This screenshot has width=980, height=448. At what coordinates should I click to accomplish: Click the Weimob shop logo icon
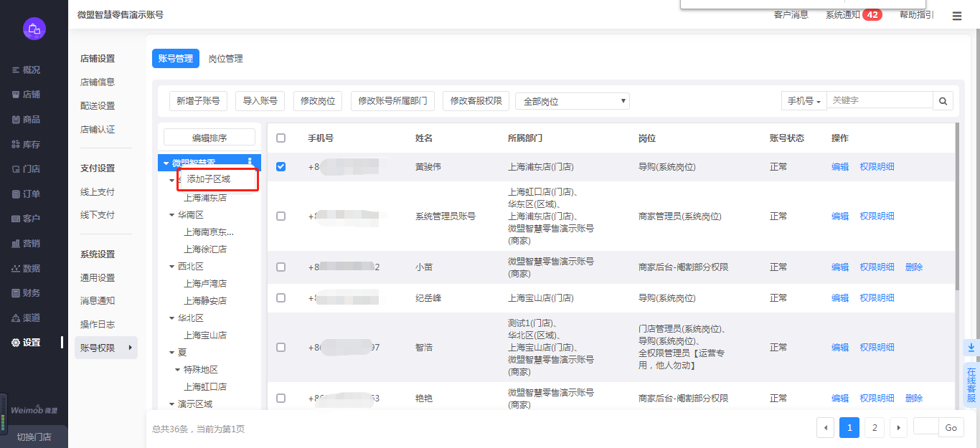tap(34, 29)
